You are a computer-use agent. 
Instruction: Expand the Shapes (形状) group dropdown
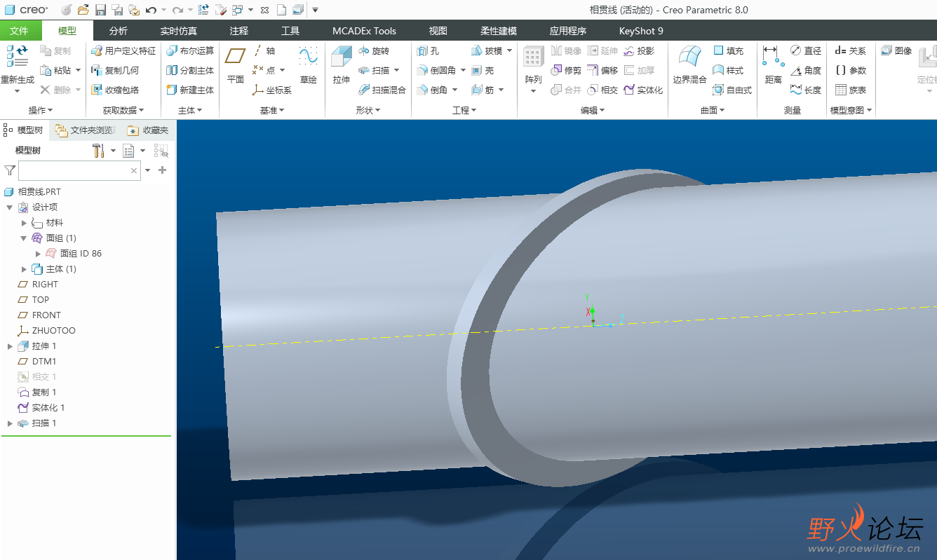pyautogui.click(x=368, y=110)
